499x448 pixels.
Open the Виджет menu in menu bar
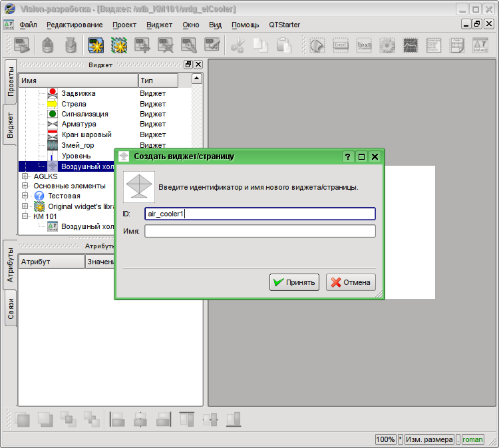click(159, 25)
